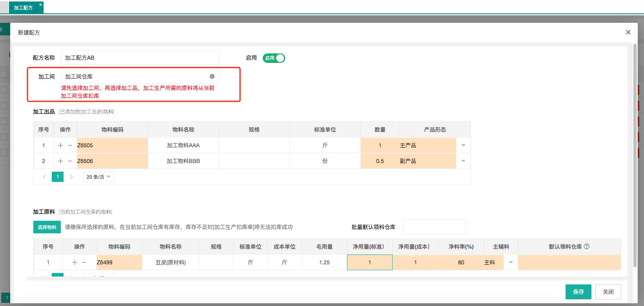Edit the 物料编码 cell Z6505
This screenshot has width=644, height=306.
coord(113,145)
